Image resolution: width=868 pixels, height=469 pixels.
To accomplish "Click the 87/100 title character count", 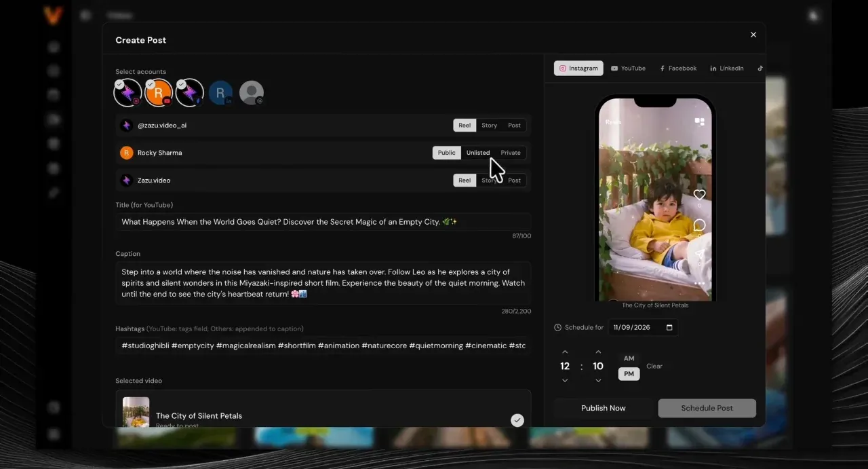I will [x=521, y=236].
